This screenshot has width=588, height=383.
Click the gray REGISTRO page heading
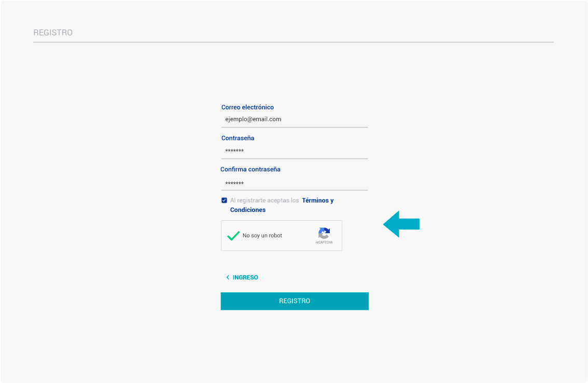tap(53, 33)
